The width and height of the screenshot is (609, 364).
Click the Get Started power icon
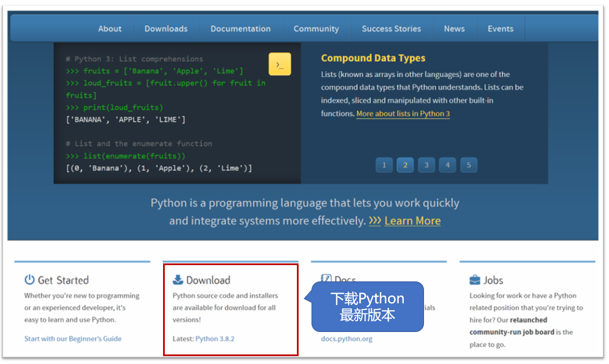(x=29, y=280)
